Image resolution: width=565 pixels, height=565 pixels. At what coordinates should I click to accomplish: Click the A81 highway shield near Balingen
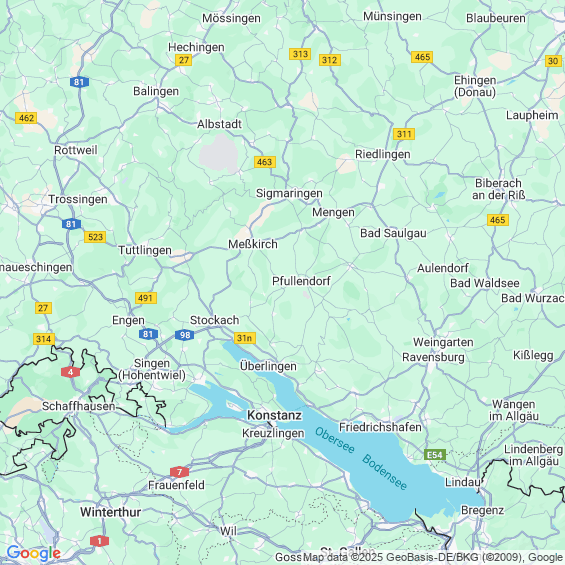click(79, 82)
